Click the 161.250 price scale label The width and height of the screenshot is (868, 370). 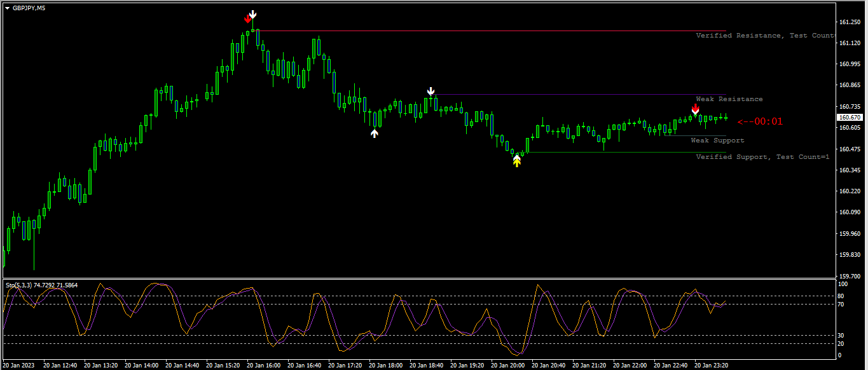850,22
